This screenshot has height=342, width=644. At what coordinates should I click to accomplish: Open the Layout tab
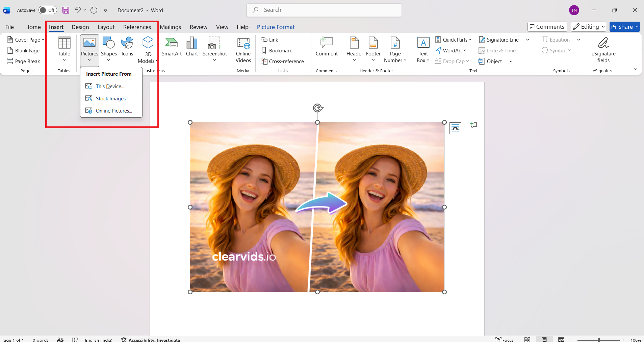106,27
